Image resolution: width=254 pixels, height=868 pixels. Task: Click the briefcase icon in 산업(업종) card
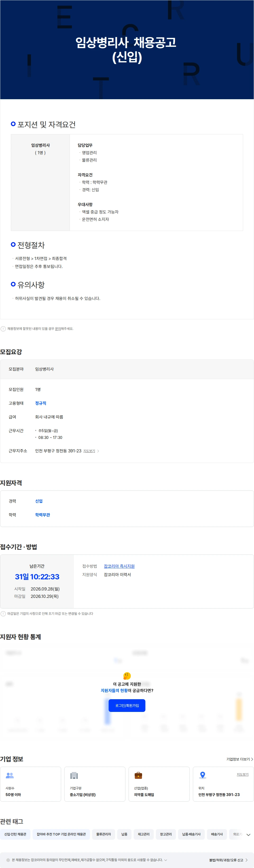point(138,775)
